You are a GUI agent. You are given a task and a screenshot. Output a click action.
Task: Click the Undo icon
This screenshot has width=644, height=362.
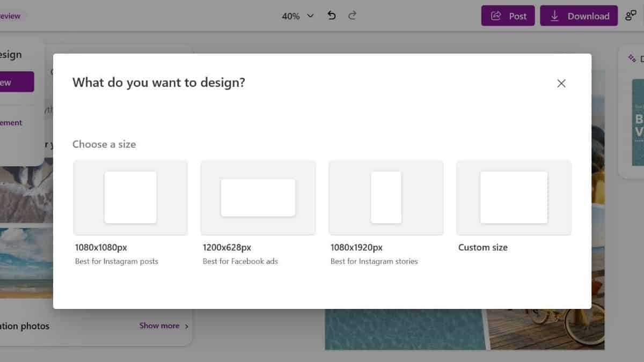pos(331,16)
